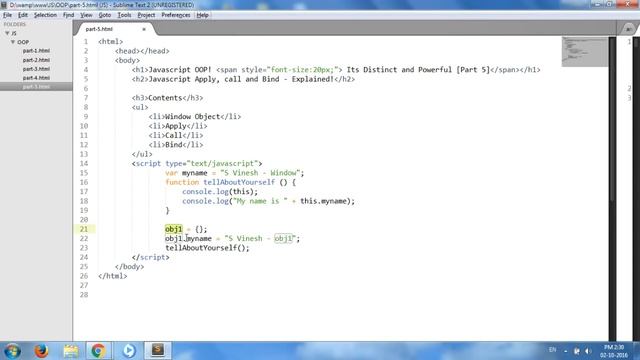Open the Goto menu
Image resolution: width=640 pixels, height=360 pixels.
(x=105, y=15)
